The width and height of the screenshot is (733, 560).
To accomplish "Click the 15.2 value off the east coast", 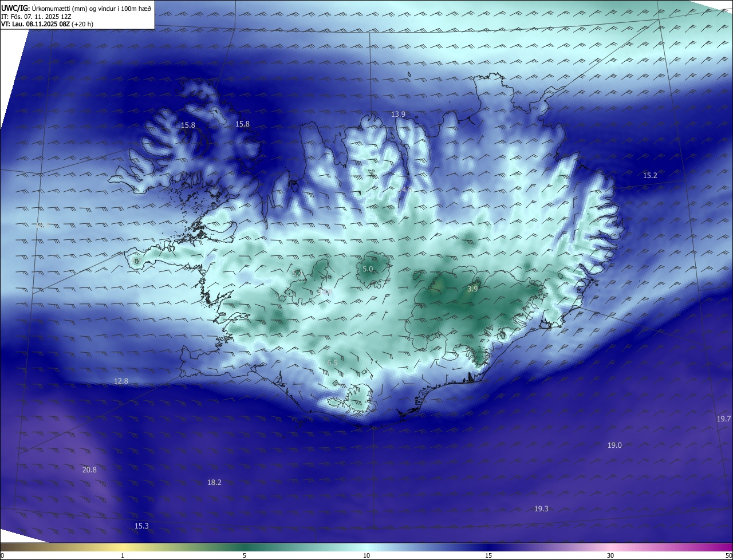I will point(650,176).
